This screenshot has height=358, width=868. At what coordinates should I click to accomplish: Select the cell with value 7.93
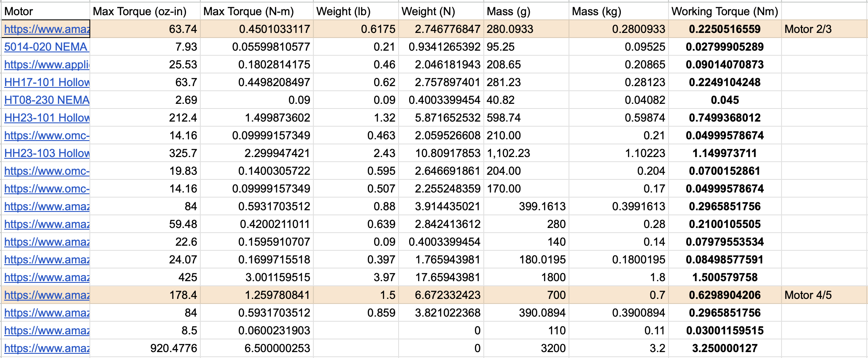[x=145, y=47]
